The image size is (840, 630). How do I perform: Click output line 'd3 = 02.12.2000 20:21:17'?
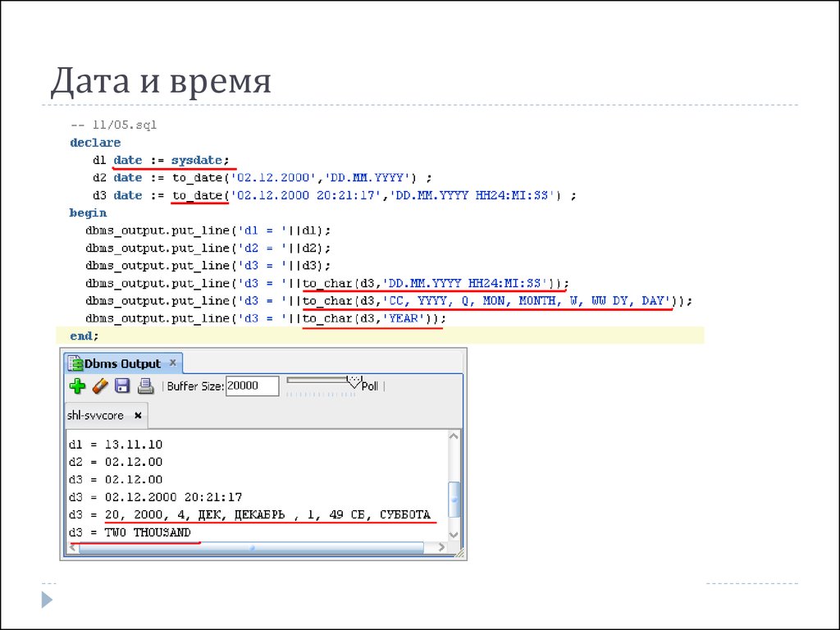point(155,497)
